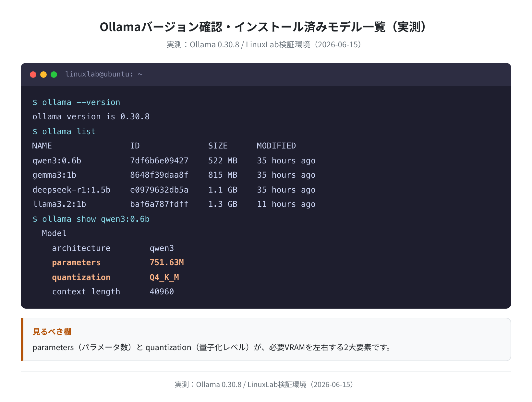Select model name 'qwen3:0.6b' in the list table
This screenshot has width=532, height=402.
pyautogui.click(x=57, y=161)
